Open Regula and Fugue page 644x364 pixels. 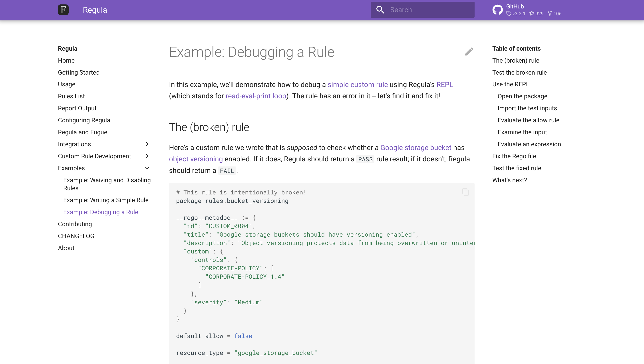coord(83,132)
